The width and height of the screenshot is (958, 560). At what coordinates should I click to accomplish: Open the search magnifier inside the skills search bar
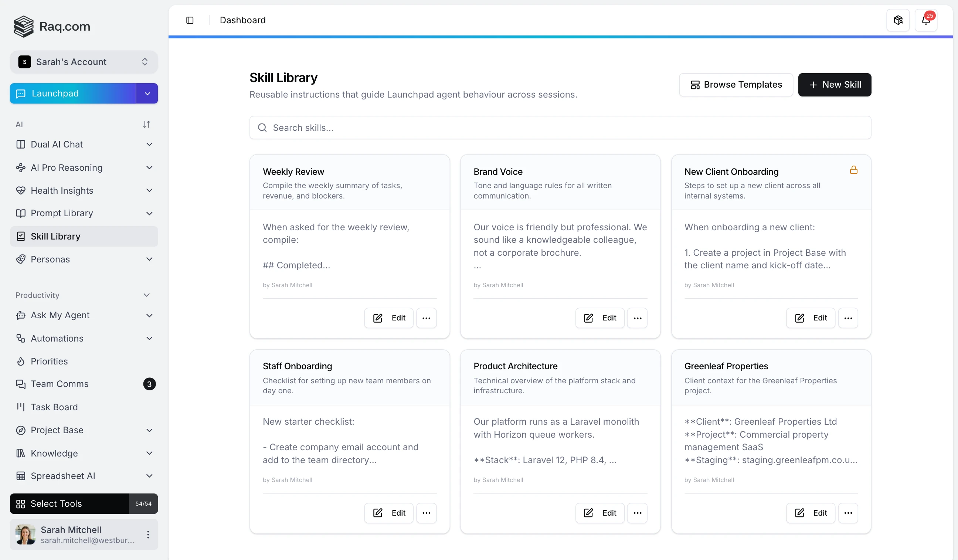pos(262,128)
